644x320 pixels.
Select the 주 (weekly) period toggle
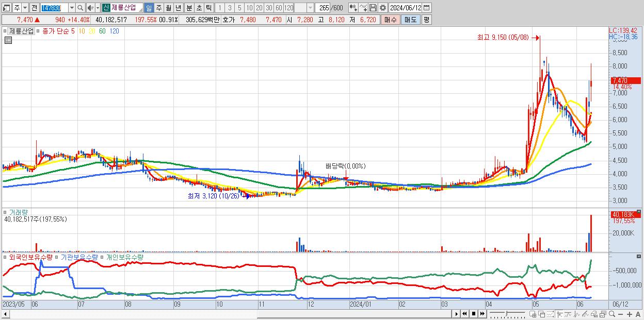[x=158, y=8]
